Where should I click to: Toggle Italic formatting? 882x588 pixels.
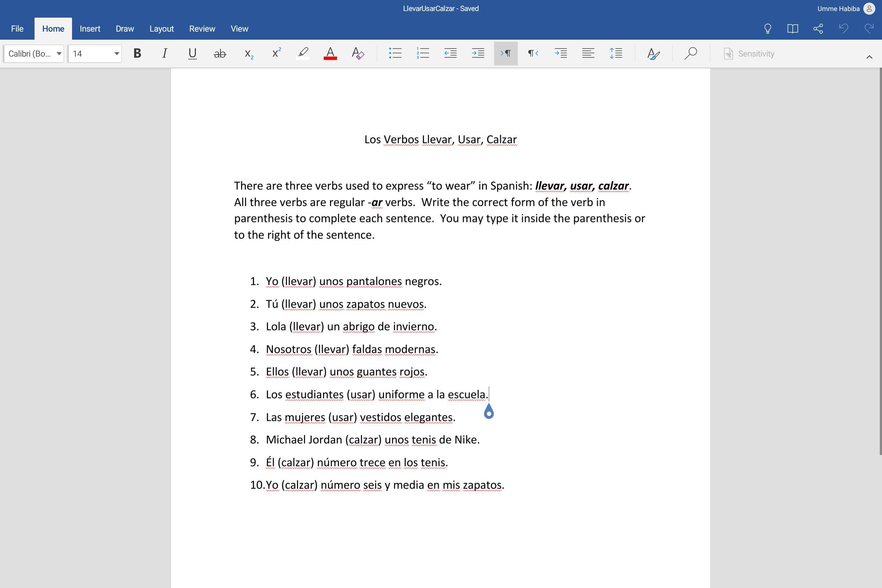[164, 54]
